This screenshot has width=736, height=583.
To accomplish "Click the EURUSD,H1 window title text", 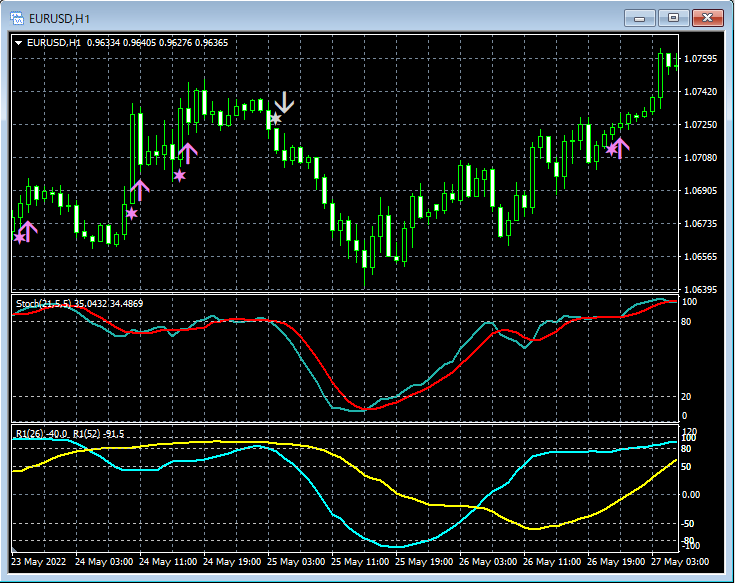I will coord(59,19).
